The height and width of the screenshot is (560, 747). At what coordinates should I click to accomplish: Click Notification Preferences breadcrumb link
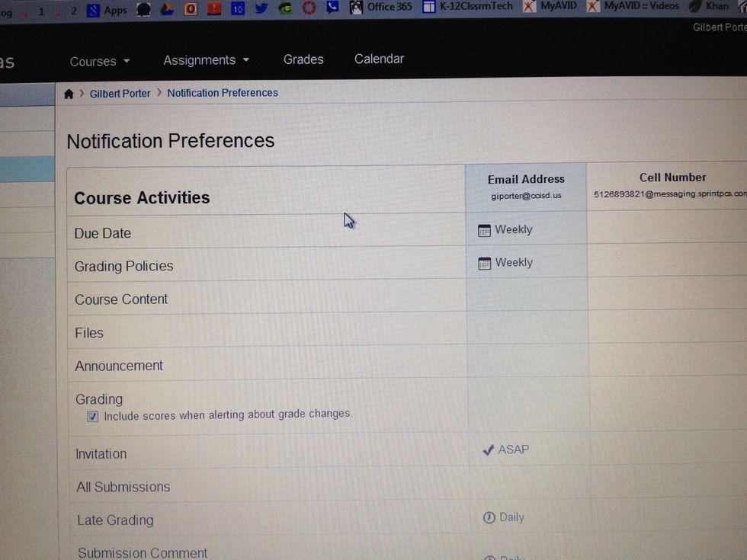tap(223, 93)
